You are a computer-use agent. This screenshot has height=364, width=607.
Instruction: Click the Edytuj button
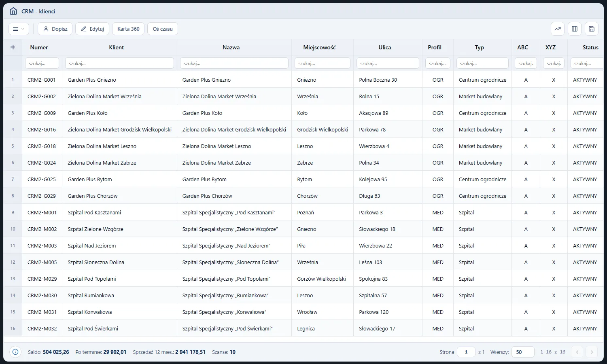click(92, 29)
